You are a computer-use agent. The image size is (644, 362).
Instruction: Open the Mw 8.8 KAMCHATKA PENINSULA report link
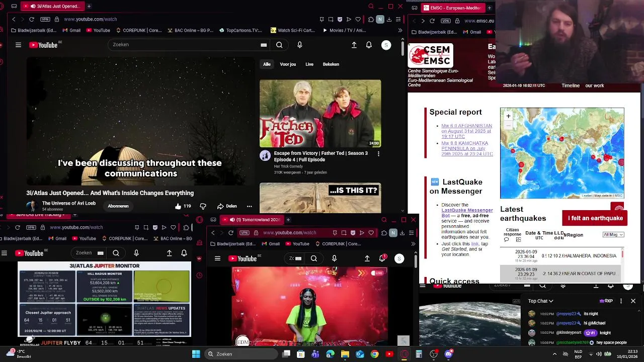click(x=467, y=149)
